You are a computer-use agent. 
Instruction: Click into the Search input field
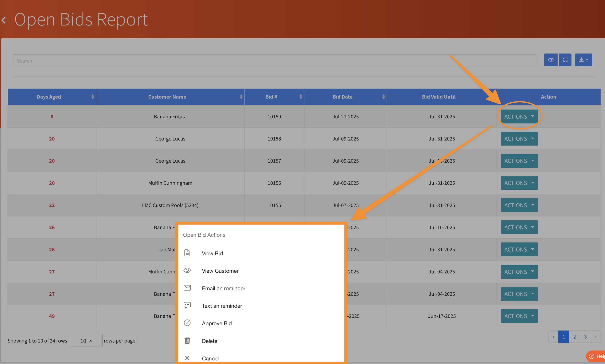point(274,61)
